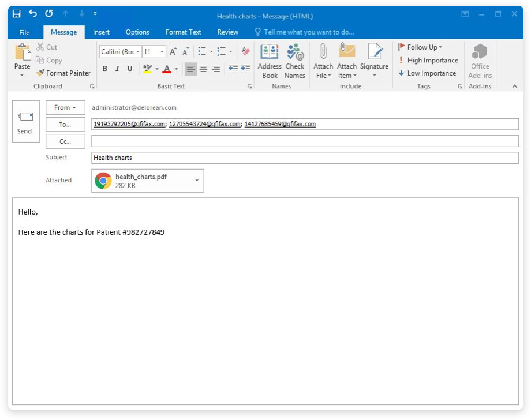Open font color dropdown arrow
The width and height of the screenshot is (531, 420).
[x=176, y=69]
